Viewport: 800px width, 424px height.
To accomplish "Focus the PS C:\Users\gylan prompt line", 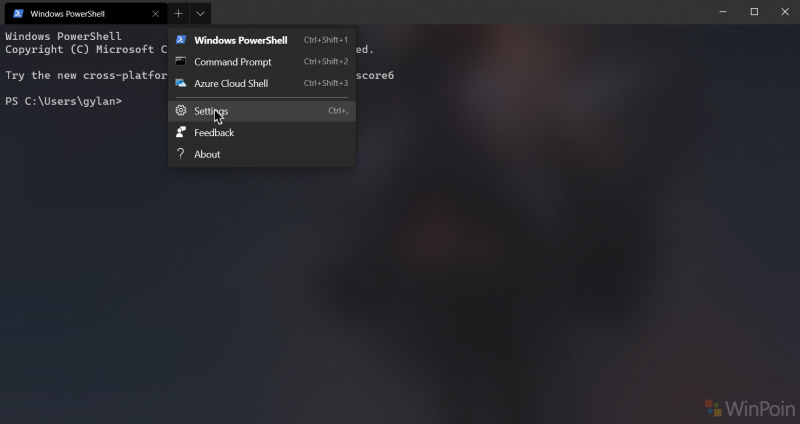I will (63, 101).
